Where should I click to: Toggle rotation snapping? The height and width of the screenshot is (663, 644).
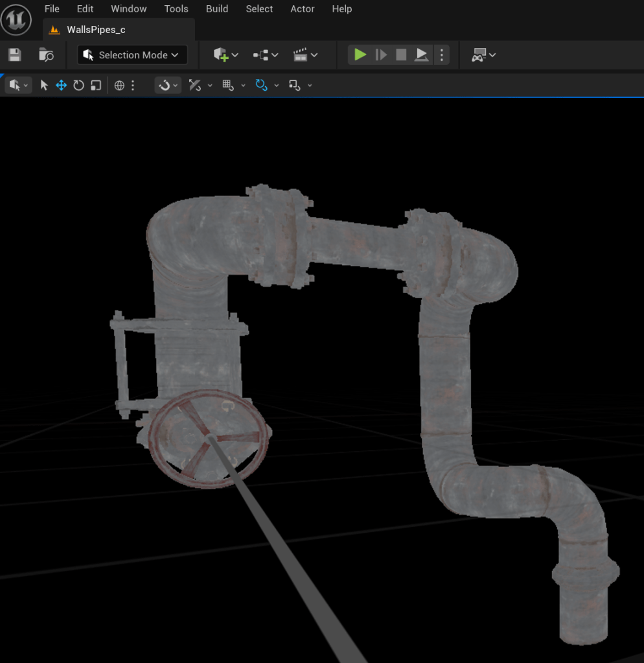click(x=261, y=86)
